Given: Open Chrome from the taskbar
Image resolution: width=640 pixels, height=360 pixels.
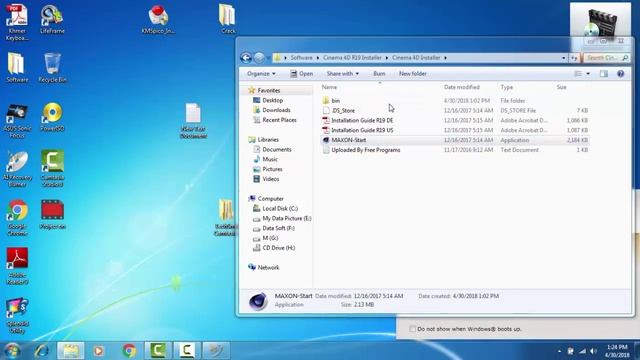Looking at the screenshot, I should (129, 351).
